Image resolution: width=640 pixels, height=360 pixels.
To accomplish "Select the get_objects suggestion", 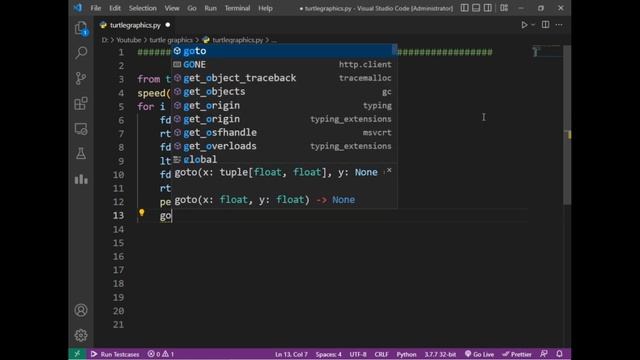I will pos(282,91).
